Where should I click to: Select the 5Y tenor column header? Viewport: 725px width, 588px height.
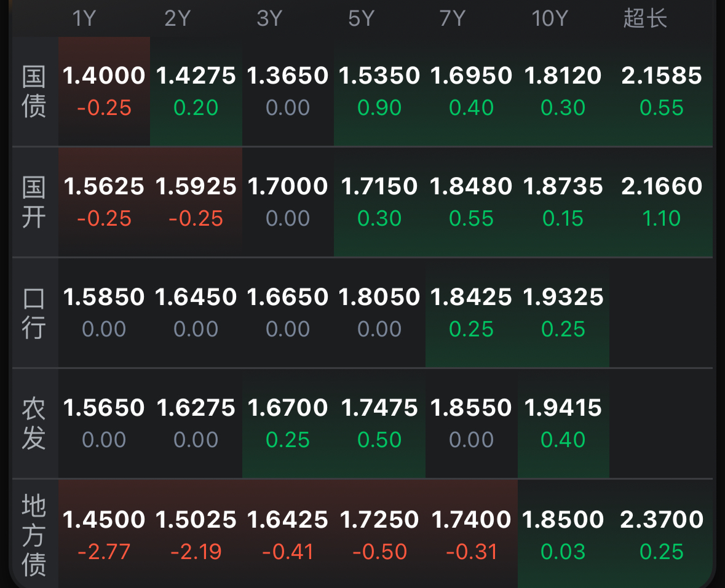pyautogui.click(x=361, y=18)
